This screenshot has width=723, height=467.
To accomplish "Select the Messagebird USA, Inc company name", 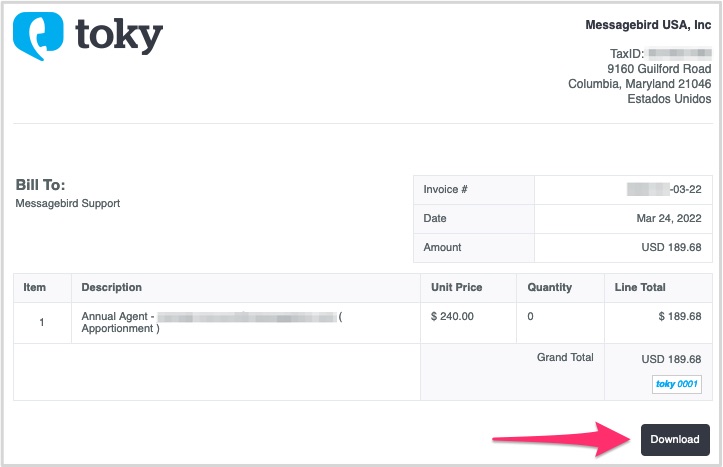I will pos(647,25).
